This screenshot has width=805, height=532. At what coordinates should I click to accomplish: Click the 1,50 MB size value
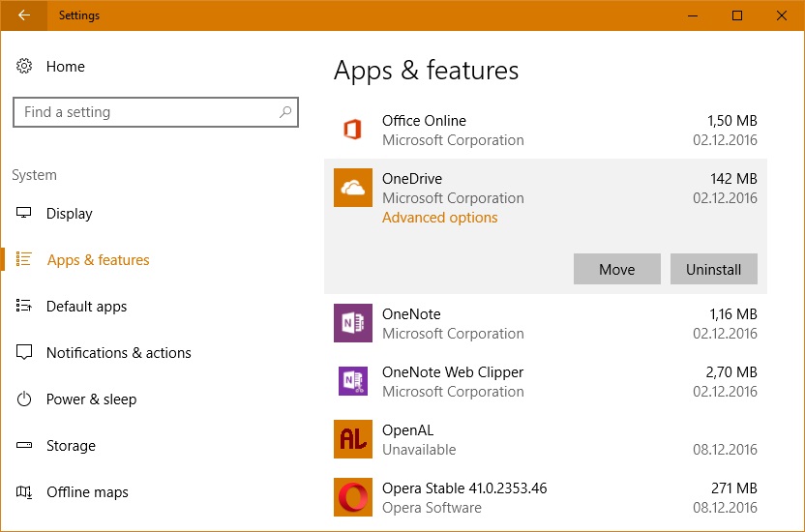point(732,121)
